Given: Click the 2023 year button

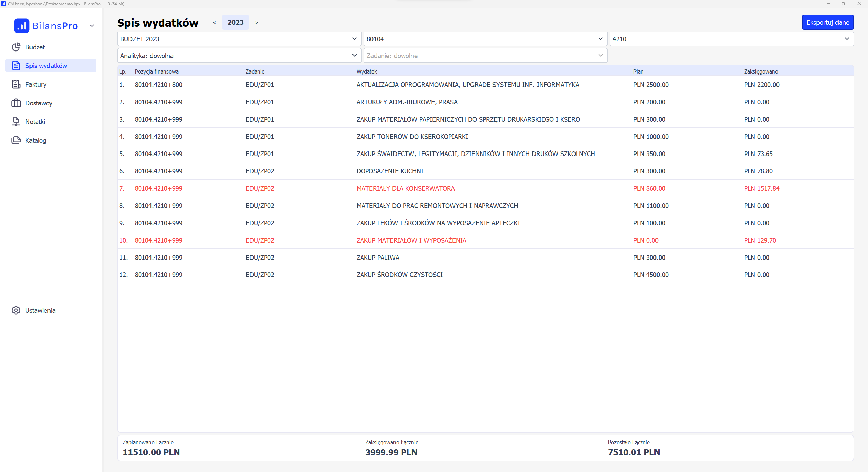Looking at the screenshot, I should (x=235, y=22).
